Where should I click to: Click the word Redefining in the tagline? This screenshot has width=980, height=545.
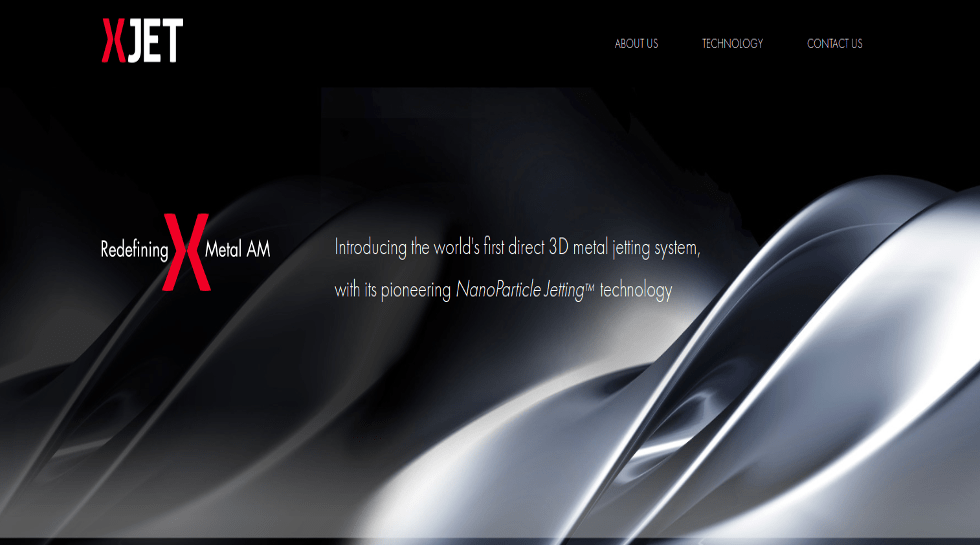pos(134,250)
